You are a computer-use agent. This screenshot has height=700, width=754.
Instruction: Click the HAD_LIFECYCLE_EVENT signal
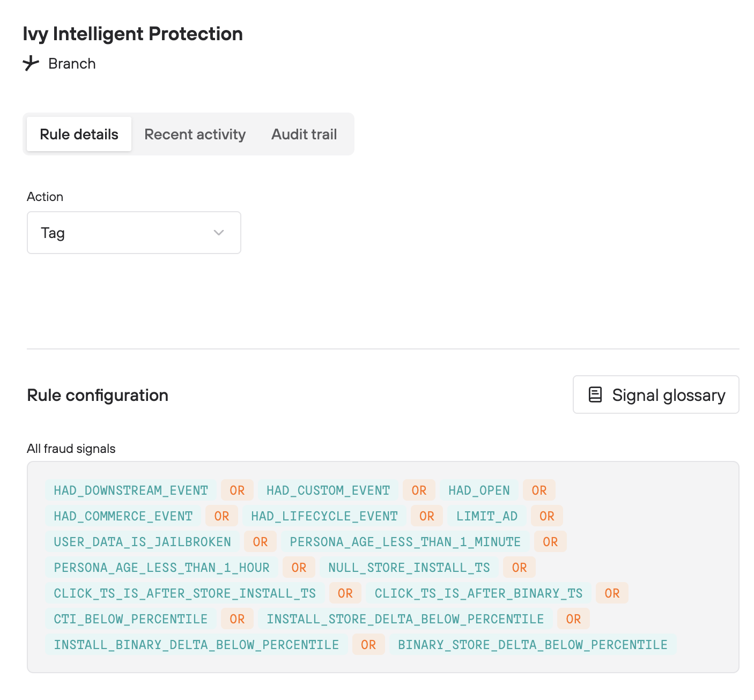(x=324, y=516)
